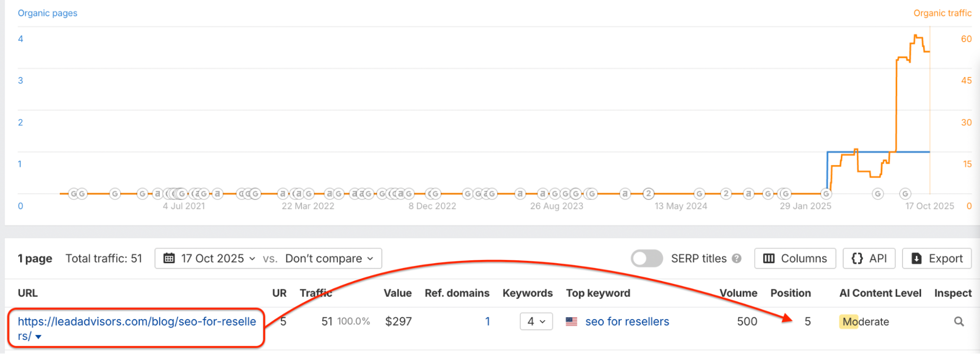Image resolution: width=980 pixels, height=354 pixels.
Task: Click the numbered 2 marker near 13 May 2024
Action: pyautogui.click(x=648, y=194)
